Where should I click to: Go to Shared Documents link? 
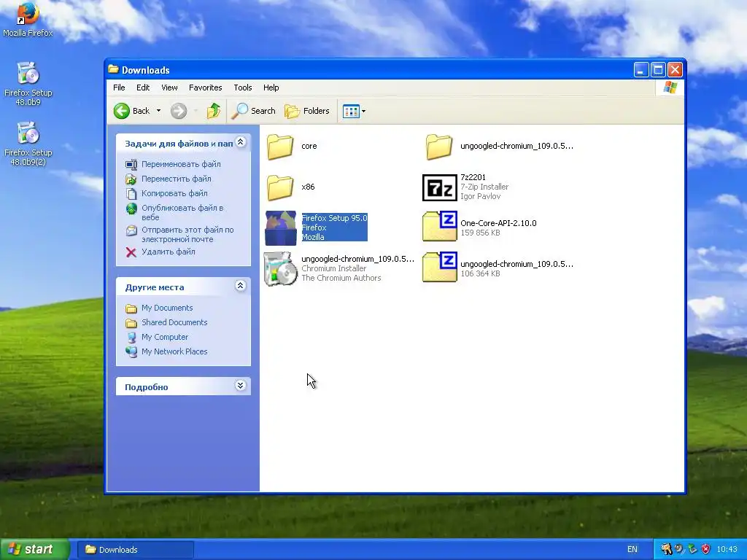pyautogui.click(x=174, y=322)
